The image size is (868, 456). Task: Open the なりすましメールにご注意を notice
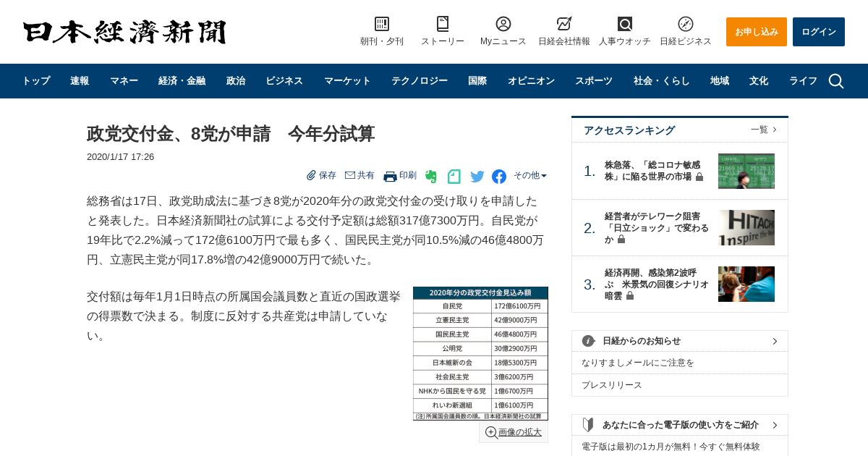coord(638,363)
